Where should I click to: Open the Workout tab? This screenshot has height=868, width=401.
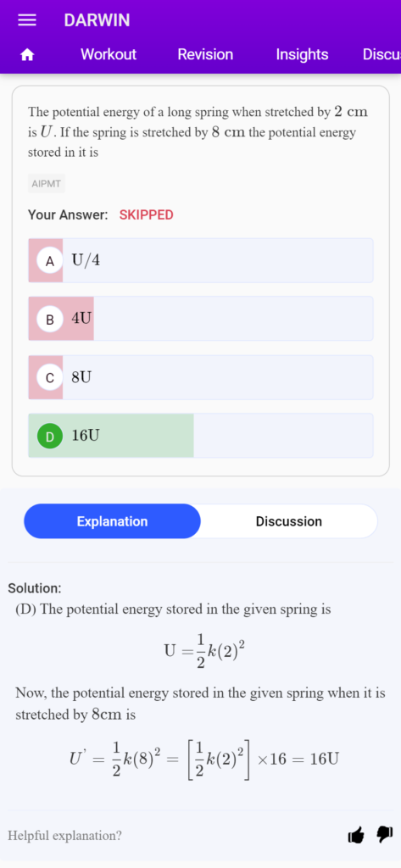point(108,54)
